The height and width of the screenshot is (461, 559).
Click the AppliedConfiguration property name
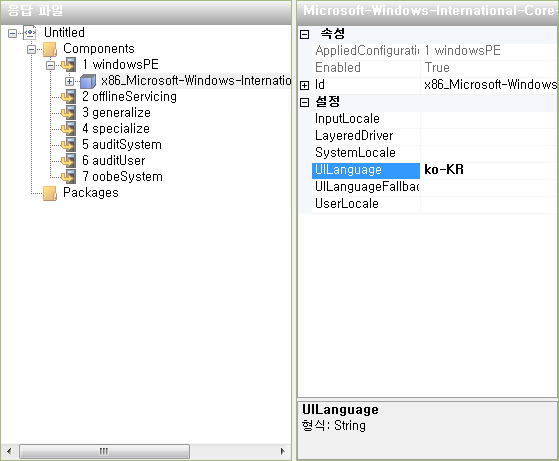[366, 51]
